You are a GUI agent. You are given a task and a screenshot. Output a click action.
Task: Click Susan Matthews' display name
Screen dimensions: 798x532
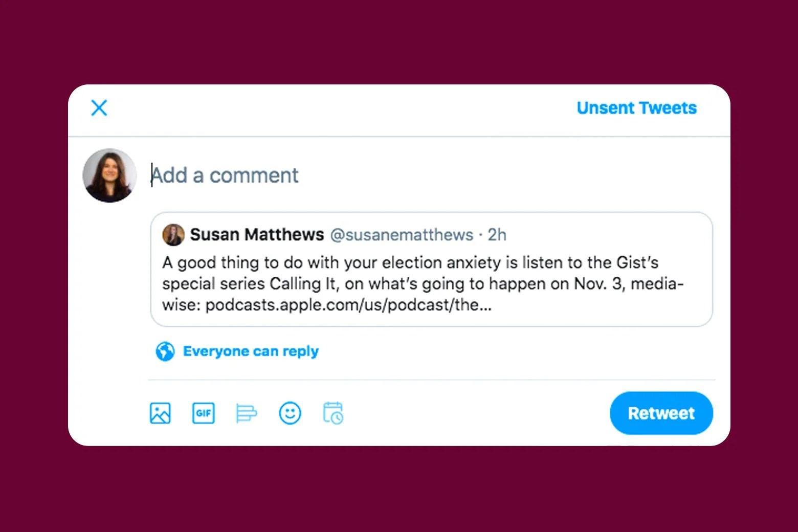click(257, 234)
